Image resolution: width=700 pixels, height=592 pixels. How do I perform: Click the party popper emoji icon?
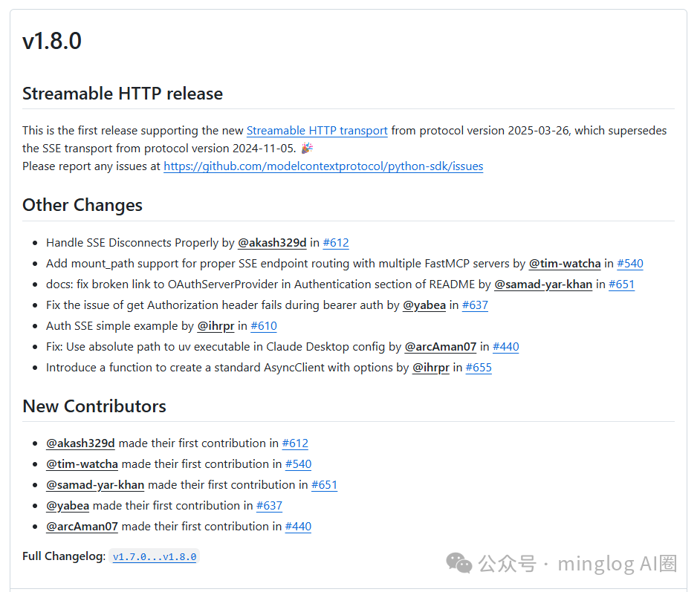pyautogui.click(x=307, y=149)
